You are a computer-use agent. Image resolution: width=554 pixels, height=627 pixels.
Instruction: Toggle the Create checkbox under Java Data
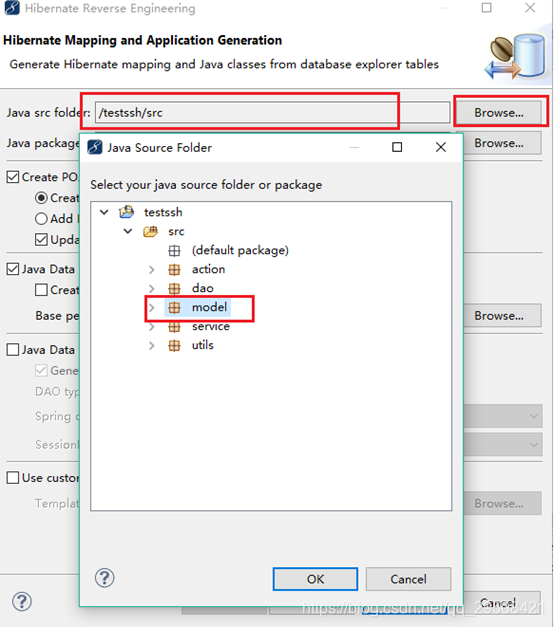coord(41,290)
